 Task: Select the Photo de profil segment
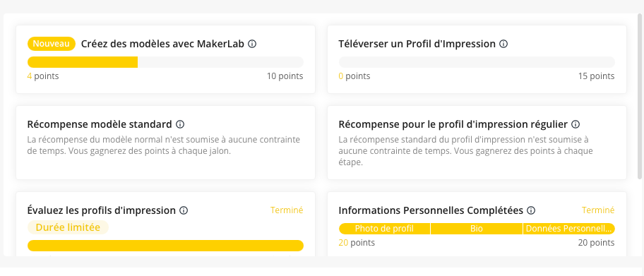[384, 229]
